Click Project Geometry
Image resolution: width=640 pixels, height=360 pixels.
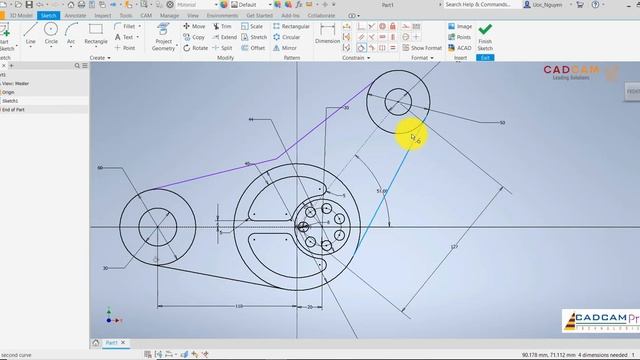coord(163,37)
